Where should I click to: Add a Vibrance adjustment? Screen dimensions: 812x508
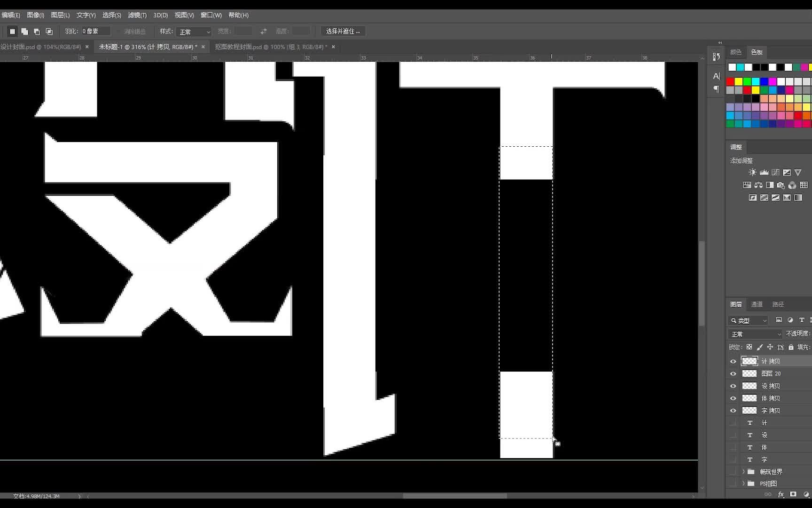(x=798, y=172)
